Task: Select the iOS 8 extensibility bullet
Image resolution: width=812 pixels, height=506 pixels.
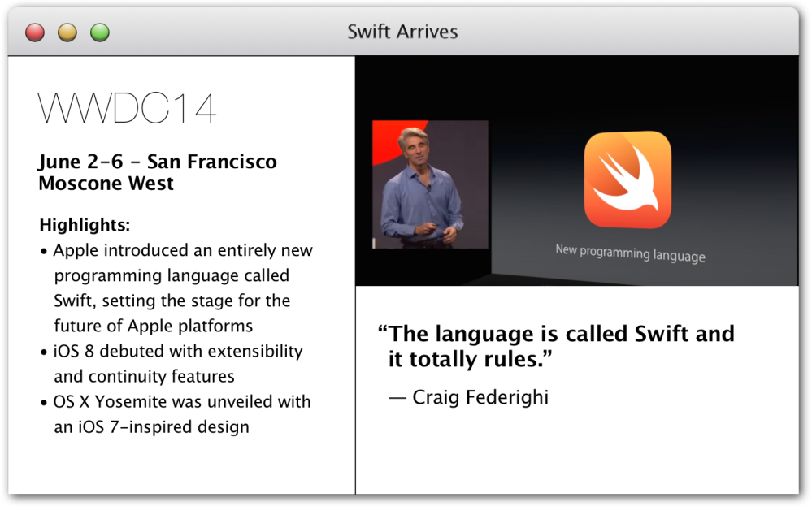Action: tap(177, 352)
